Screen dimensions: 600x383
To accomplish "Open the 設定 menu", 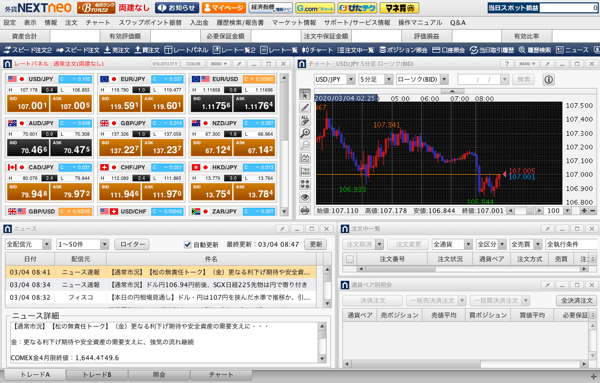I will tap(10, 23).
